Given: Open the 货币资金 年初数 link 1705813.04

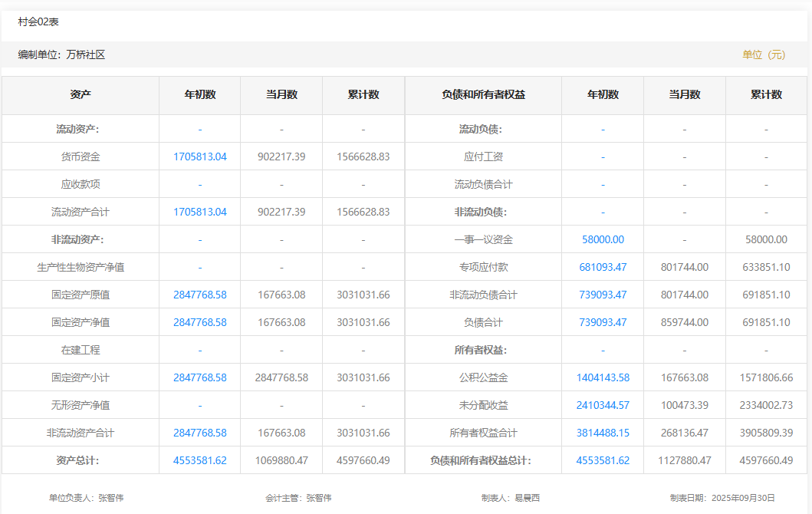Looking at the screenshot, I should tap(199, 157).
